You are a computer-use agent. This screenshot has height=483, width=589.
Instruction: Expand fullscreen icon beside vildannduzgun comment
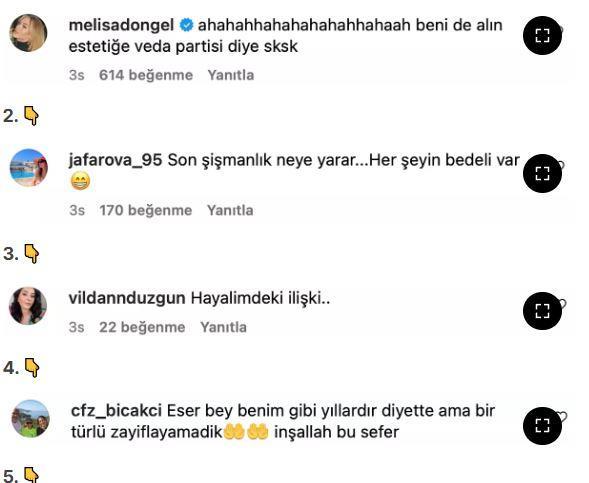[542, 311]
